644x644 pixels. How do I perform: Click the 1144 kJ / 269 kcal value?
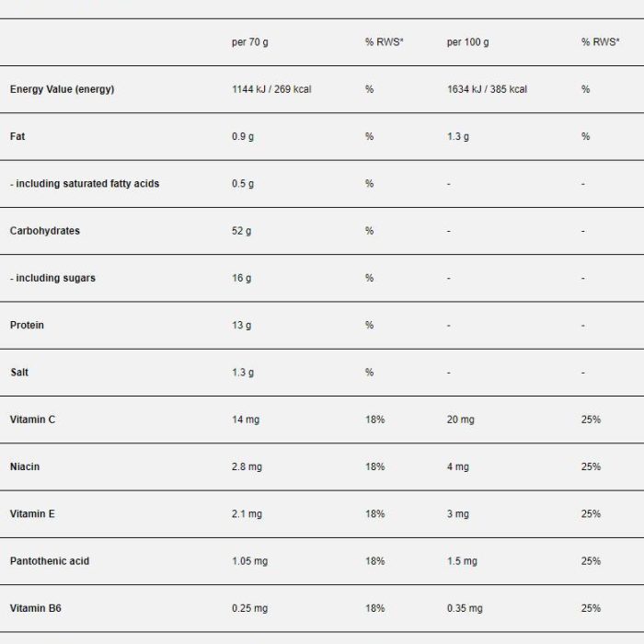tap(271, 89)
